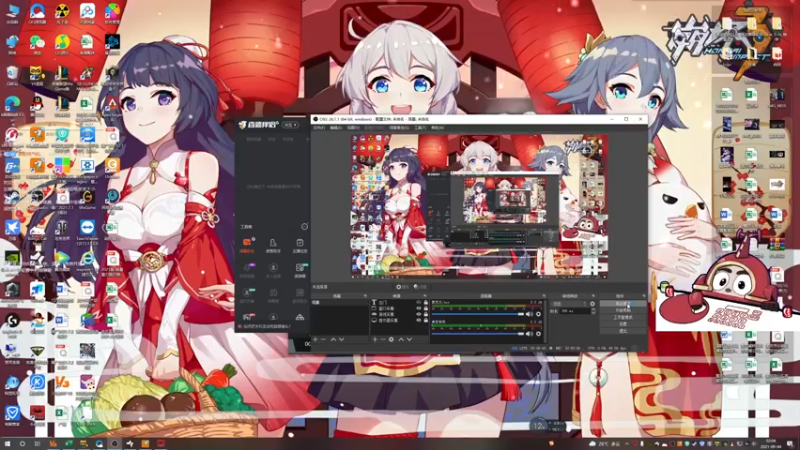This screenshot has height=450, width=800.
Task: Click the Start Streaming button
Action: coord(623,303)
